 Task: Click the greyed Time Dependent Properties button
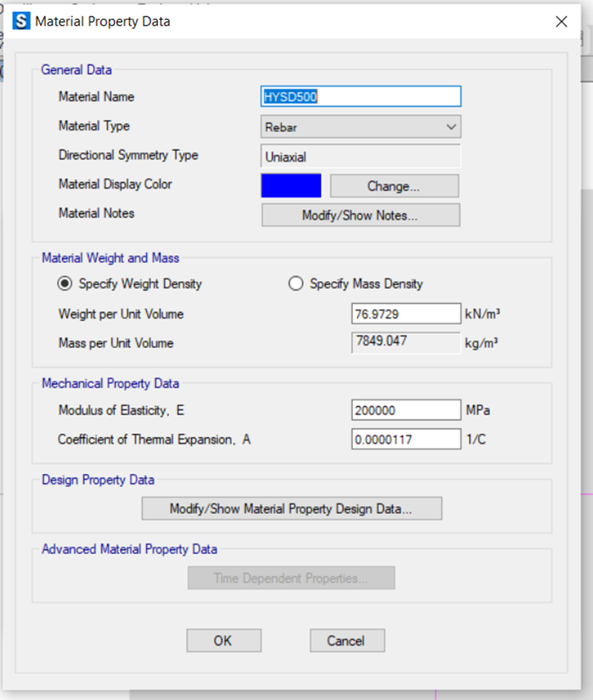point(291,578)
